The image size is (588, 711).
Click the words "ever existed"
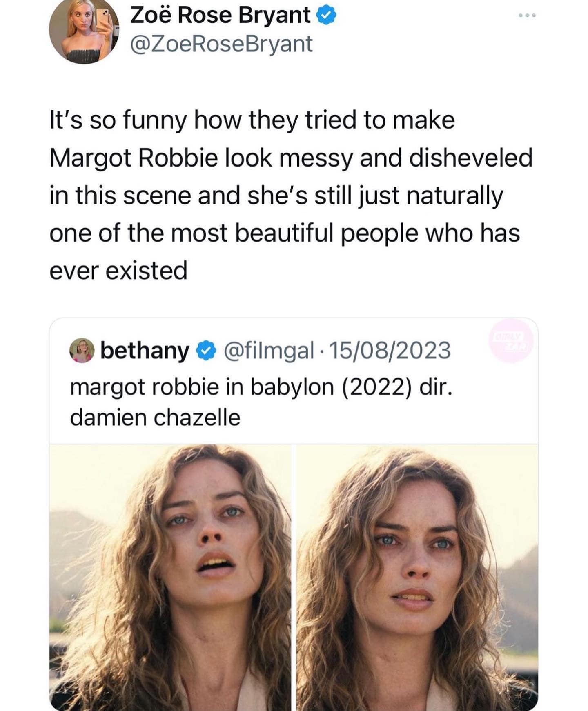point(118,271)
